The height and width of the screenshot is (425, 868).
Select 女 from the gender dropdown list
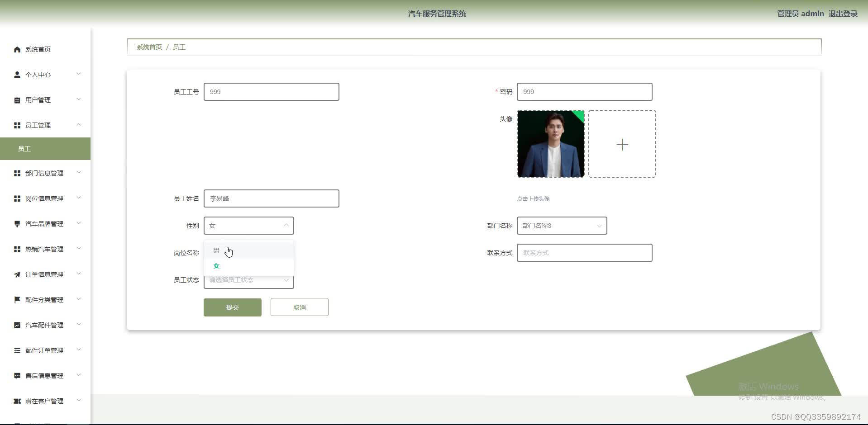point(249,266)
